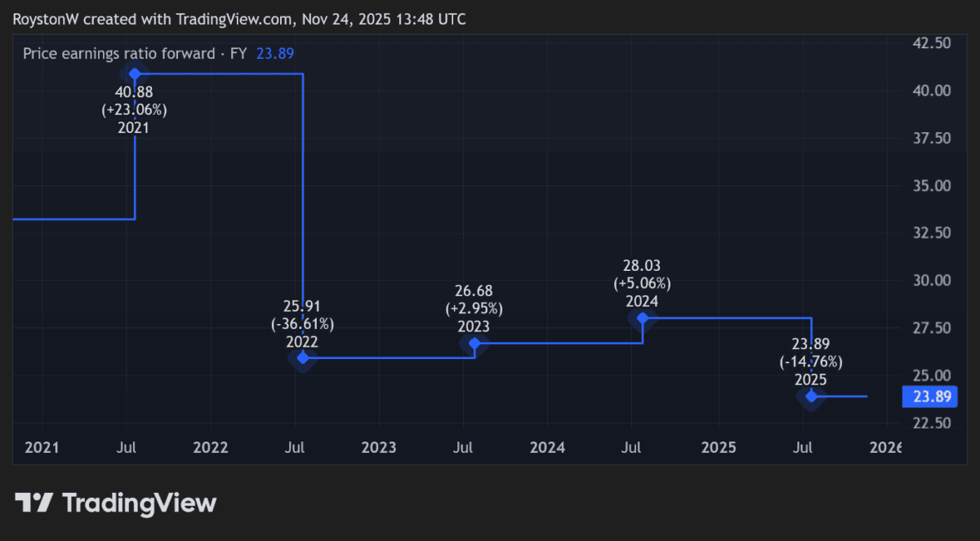Select the 2022 data point marker

pyautogui.click(x=302, y=359)
